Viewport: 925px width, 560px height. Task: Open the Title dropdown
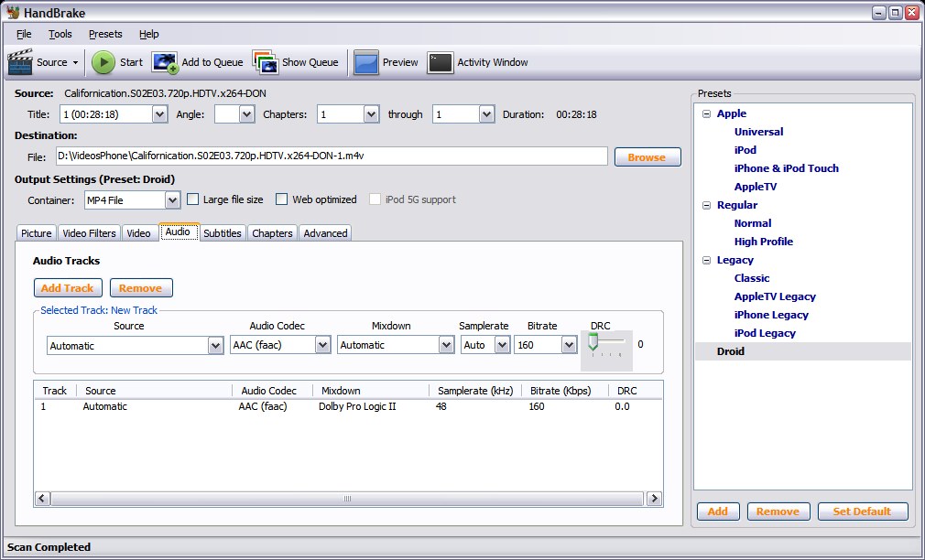159,114
